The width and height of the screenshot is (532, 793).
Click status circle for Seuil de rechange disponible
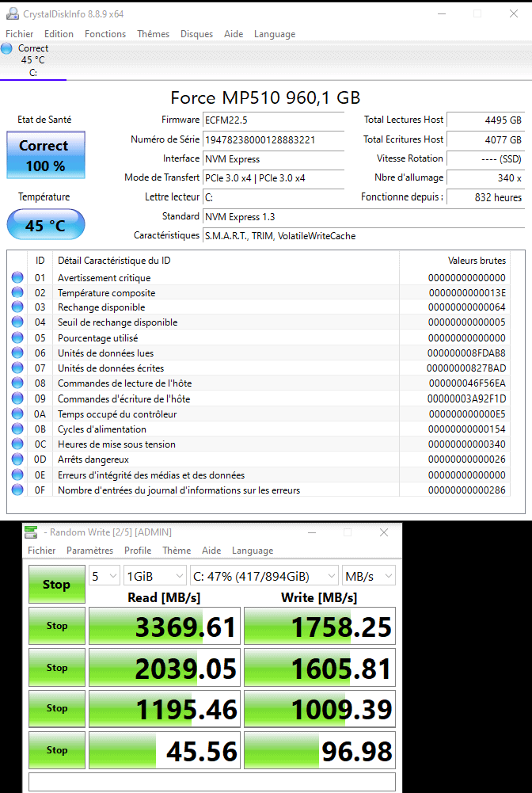17,322
